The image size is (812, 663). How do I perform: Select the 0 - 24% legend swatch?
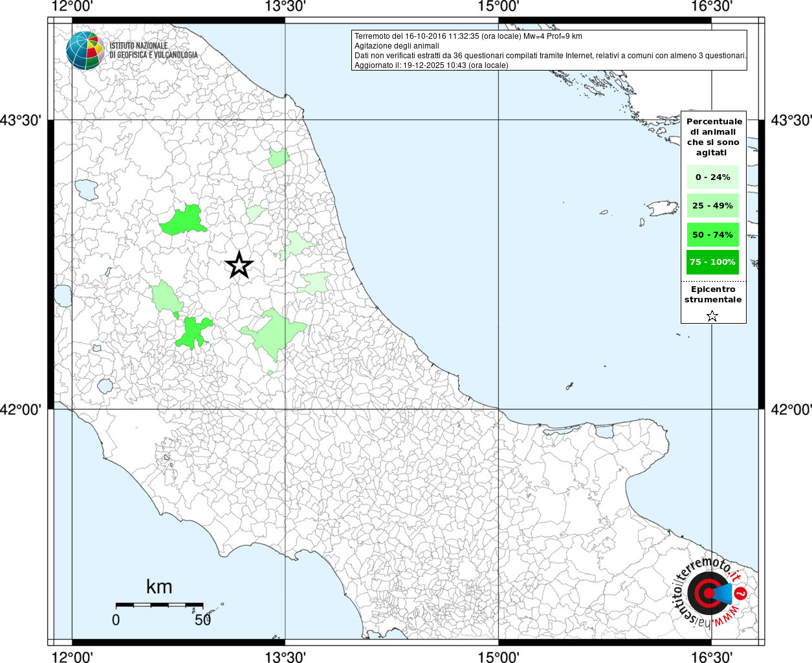tap(712, 177)
